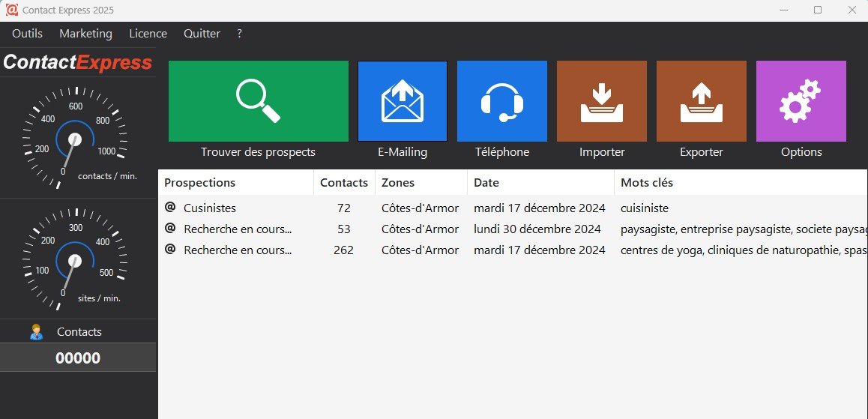Click the 53 contacts cell
The height and width of the screenshot is (419, 868).
tap(344, 229)
